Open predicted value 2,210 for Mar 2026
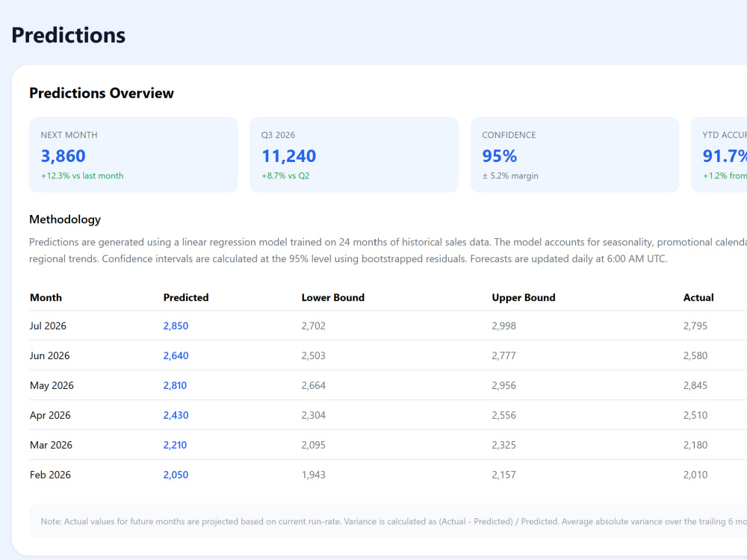747x560 pixels. coord(175,445)
